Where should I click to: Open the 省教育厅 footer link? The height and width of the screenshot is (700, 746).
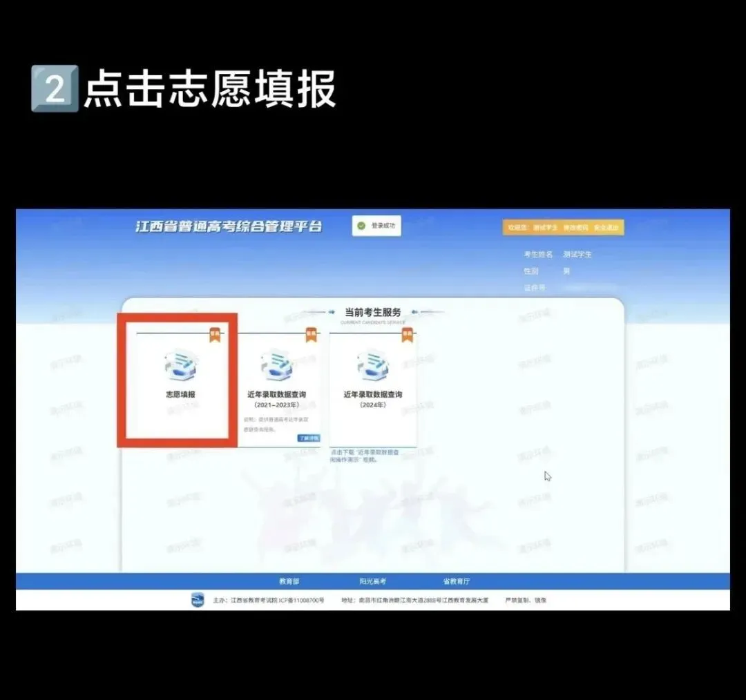click(x=457, y=581)
